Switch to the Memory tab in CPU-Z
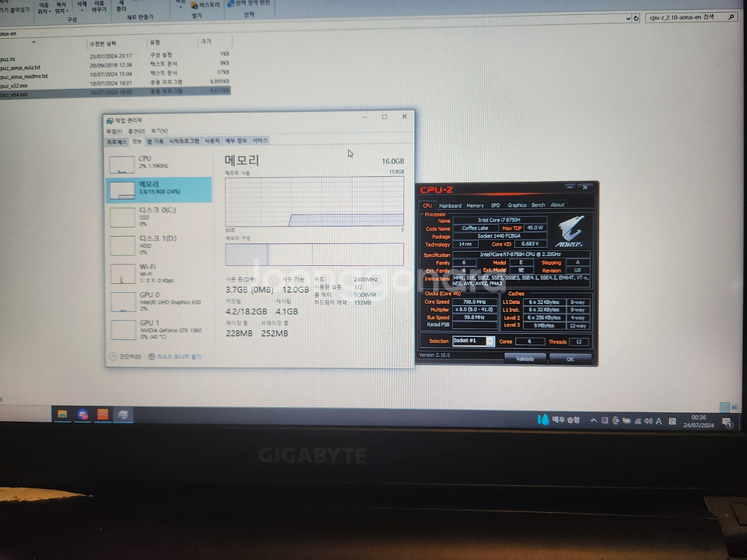This screenshot has width=747, height=560. click(475, 206)
